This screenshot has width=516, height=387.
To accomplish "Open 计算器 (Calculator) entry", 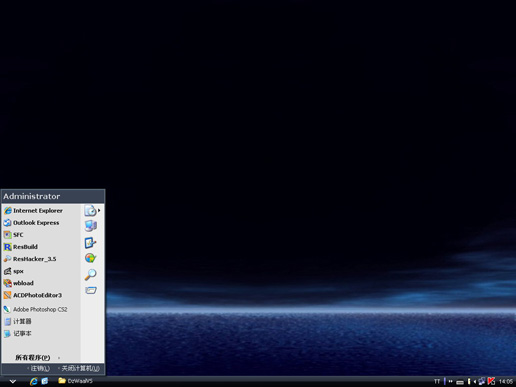I will pyautogui.click(x=41, y=321).
